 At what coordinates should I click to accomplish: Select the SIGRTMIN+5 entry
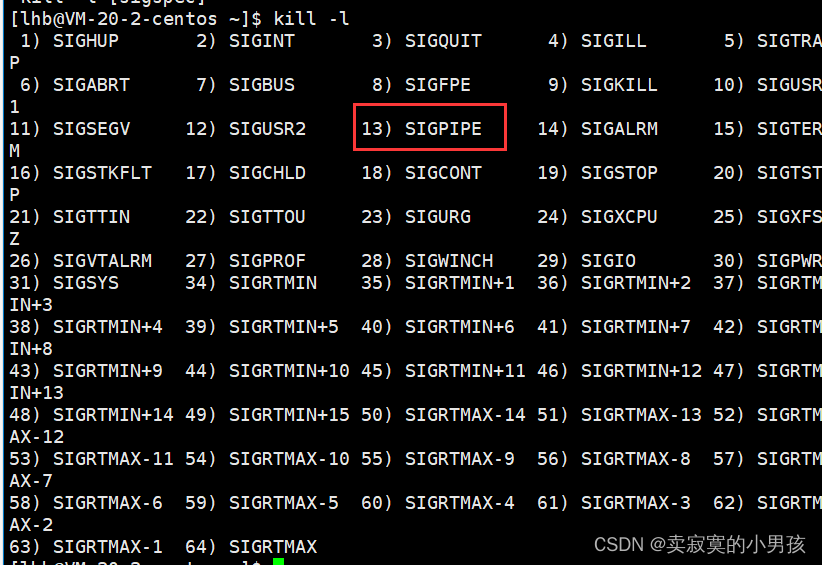click(284, 327)
